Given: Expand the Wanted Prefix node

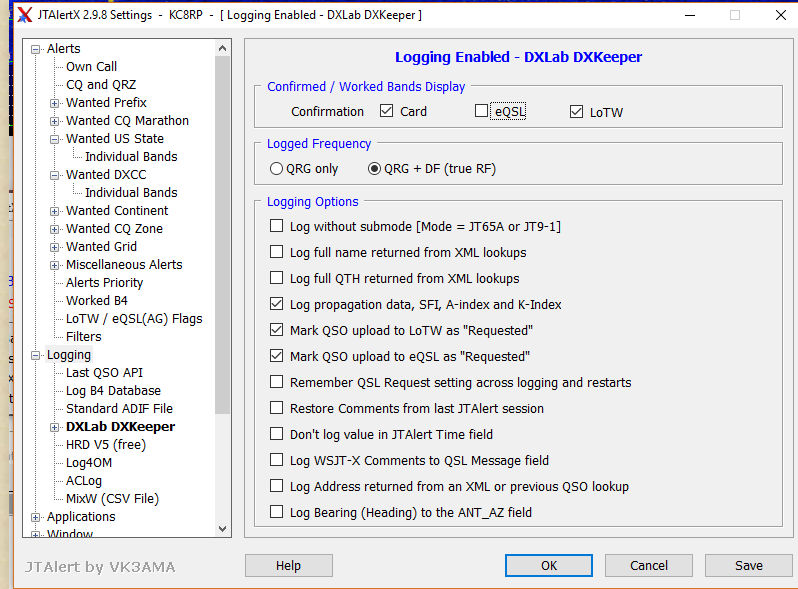Looking at the screenshot, I should (54, 103).
